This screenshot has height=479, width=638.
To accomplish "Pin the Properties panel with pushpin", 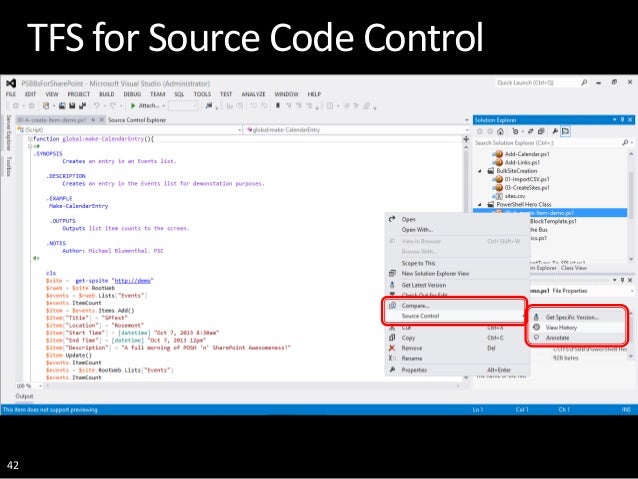I will point(622,280).
